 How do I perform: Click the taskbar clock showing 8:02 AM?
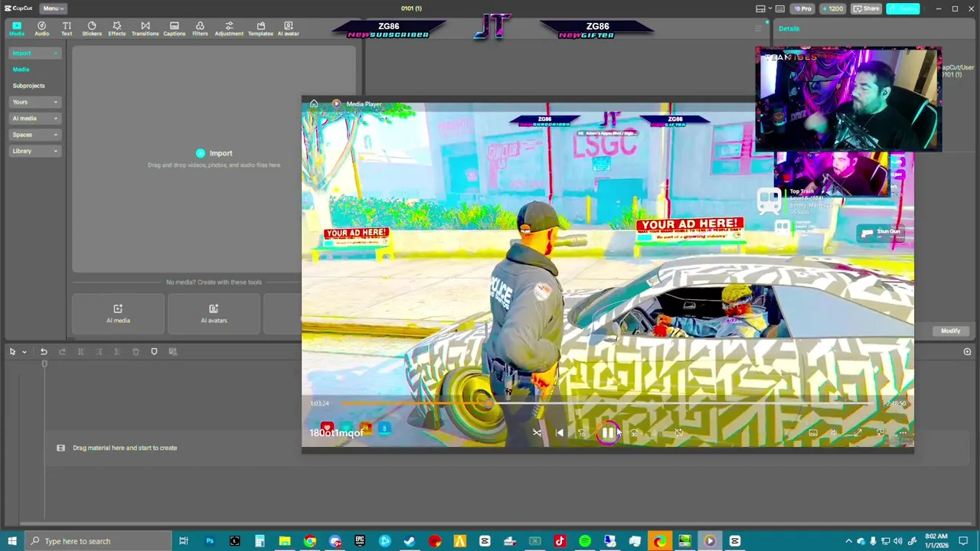point(936,541)
